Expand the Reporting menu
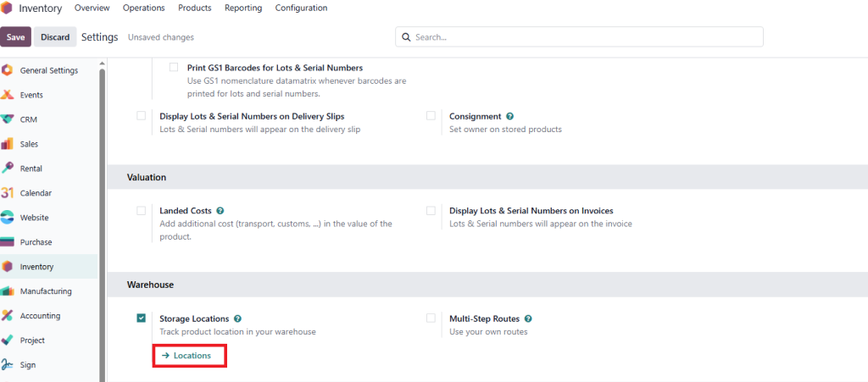The image size is (868, 382). click(x=243, y=8)
